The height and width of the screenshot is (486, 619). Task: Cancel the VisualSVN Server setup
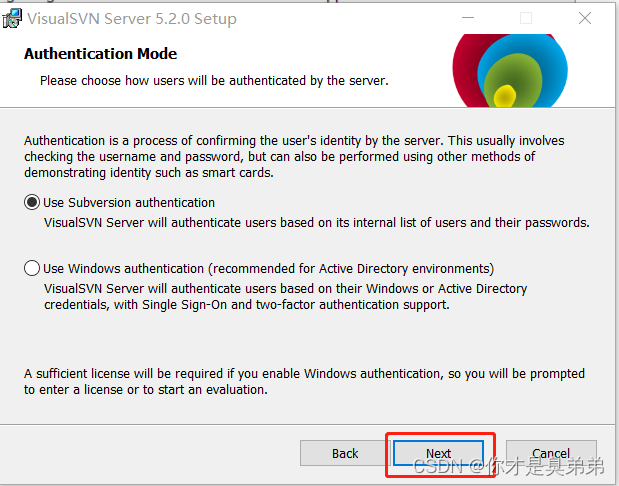coord(551,453)
